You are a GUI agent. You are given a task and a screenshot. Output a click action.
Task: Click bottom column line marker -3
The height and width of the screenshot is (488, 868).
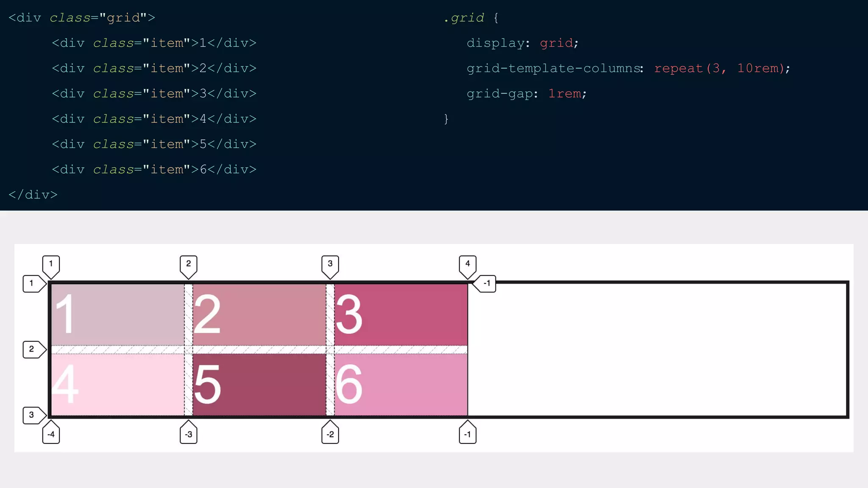(189, 434)
